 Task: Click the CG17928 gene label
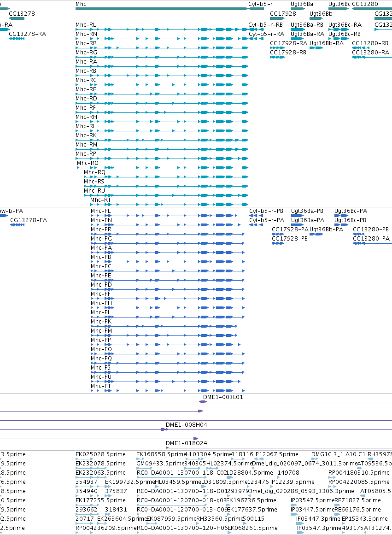point(283,14)
